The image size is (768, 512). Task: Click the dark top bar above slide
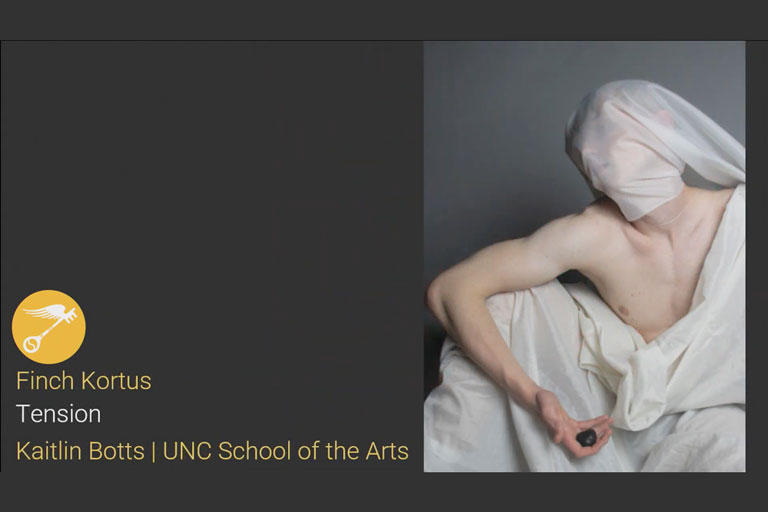384,20
